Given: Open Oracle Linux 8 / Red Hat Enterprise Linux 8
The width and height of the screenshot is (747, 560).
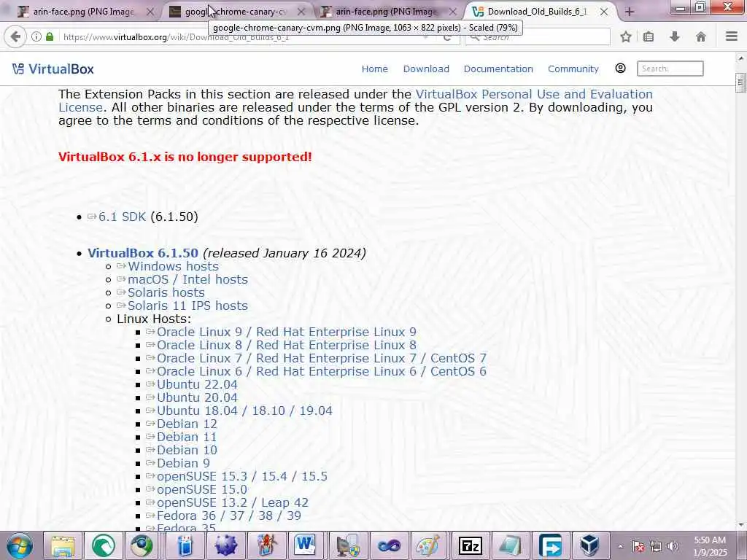Looking at the screenshot, I should (x=286, y=345).
